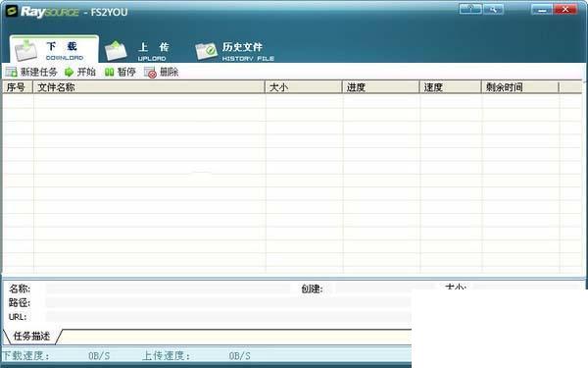588x368 pixels.
Task: Switch to the 下载 Download tab
Action: pyautogui.click(x=54, y=49)
